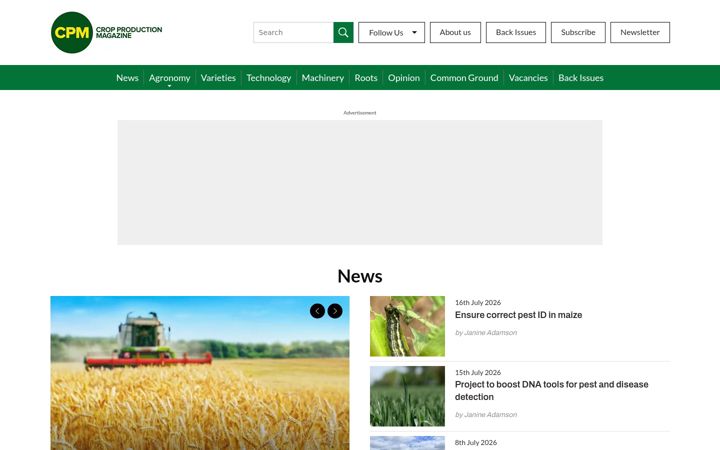This screenshot has width=720, height=450.
Task: Click the '8th July 2026' date text
Action: 476,443
